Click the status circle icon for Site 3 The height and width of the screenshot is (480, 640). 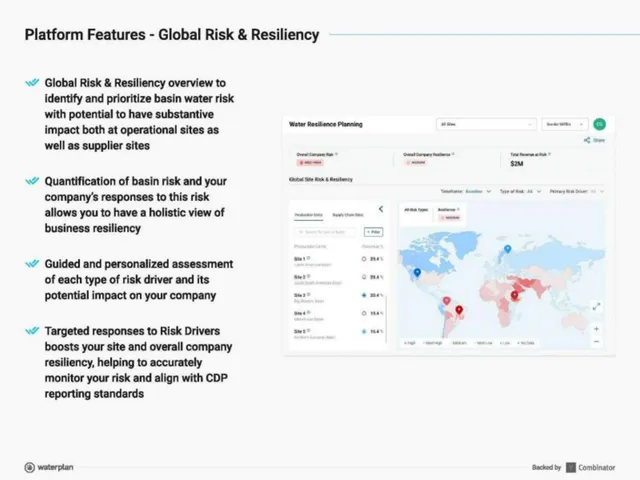click(364, 295)
